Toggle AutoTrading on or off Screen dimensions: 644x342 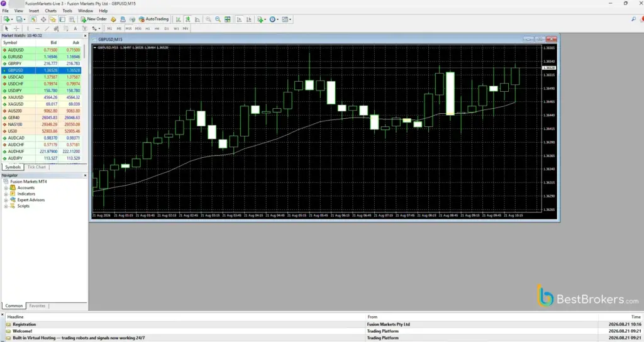(x=154, y=19)
